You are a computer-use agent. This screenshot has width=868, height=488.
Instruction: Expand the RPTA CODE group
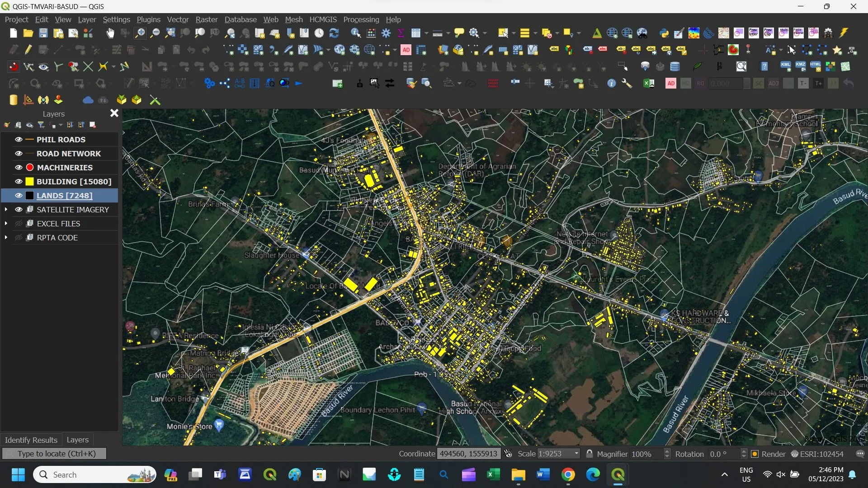pyautogui.click(x=6, y=238)
